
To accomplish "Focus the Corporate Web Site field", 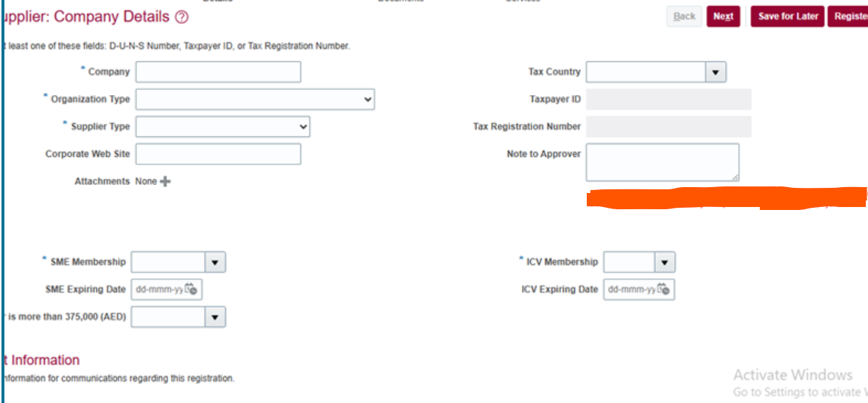I will click(218, 154).
